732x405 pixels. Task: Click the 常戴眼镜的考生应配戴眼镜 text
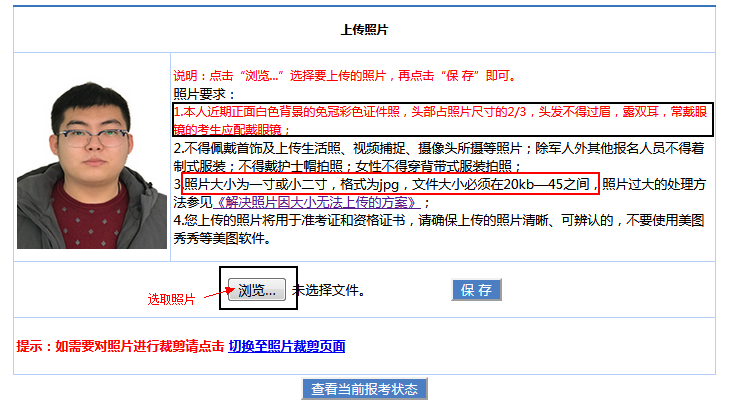[232, 129]
